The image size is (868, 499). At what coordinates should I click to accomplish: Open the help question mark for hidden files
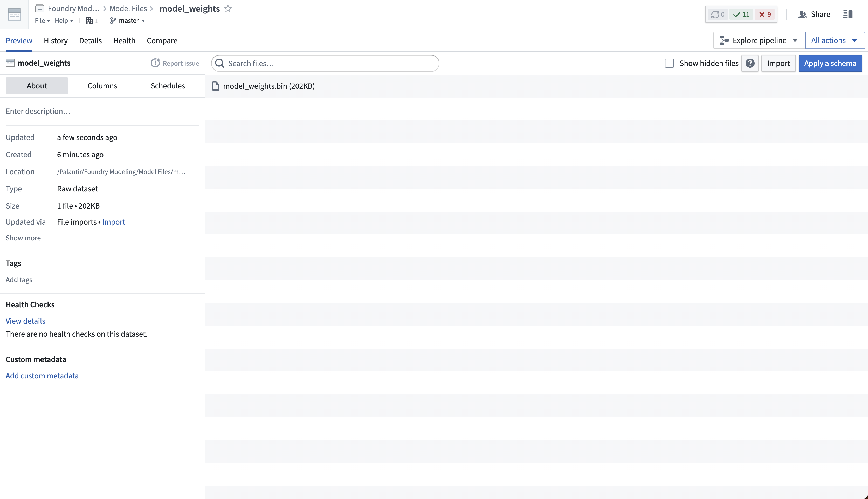click(750, 63)
